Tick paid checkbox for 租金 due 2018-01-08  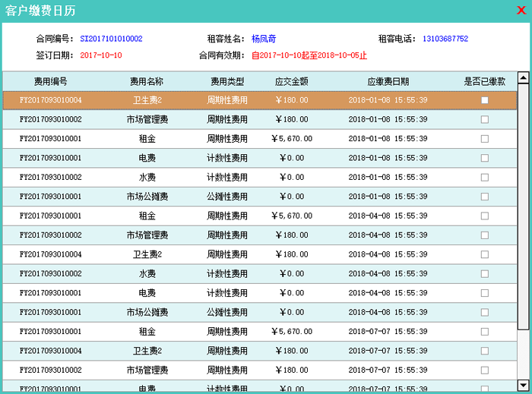coord(484,139)
